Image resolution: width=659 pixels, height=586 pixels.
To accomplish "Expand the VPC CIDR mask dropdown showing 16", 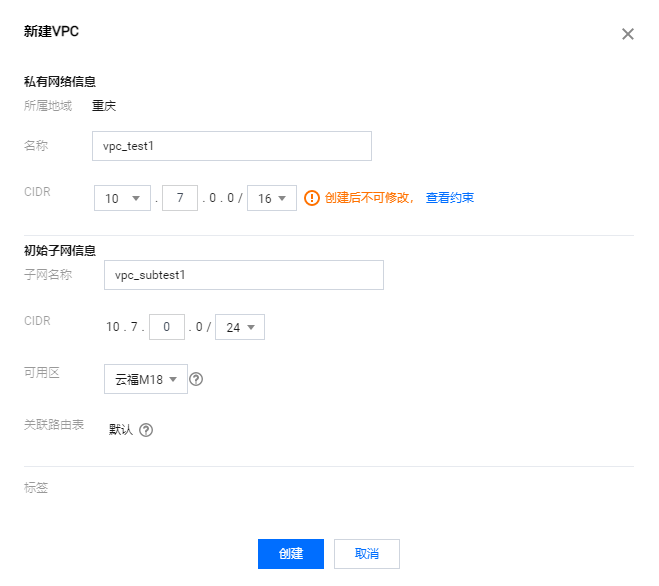I will (x=272, y=198).
